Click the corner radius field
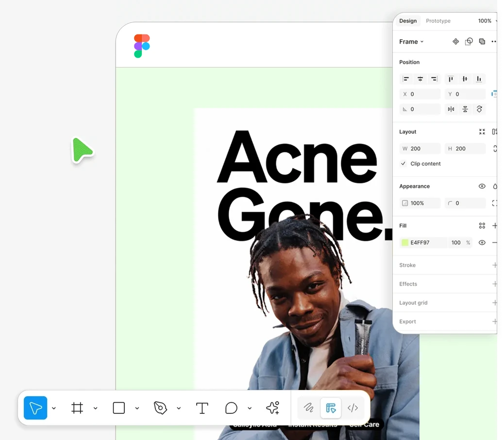The image size is (504, 440). click(x=465, y=203)
